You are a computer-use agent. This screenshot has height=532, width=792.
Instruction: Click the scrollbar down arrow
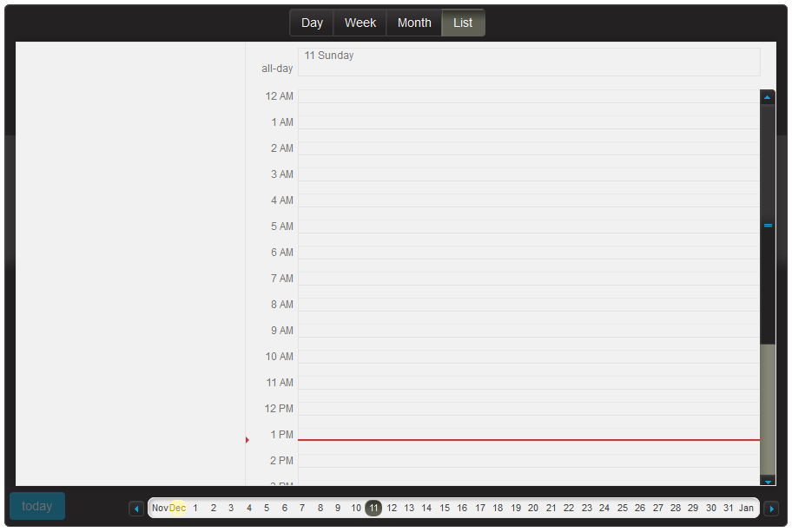click(x=767, y=481)
